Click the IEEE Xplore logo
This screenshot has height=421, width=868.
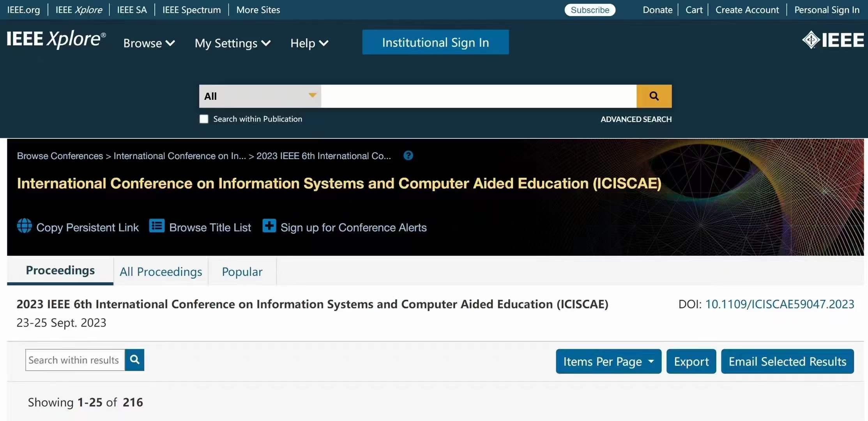pyautogui.click(x=57, y=40)
